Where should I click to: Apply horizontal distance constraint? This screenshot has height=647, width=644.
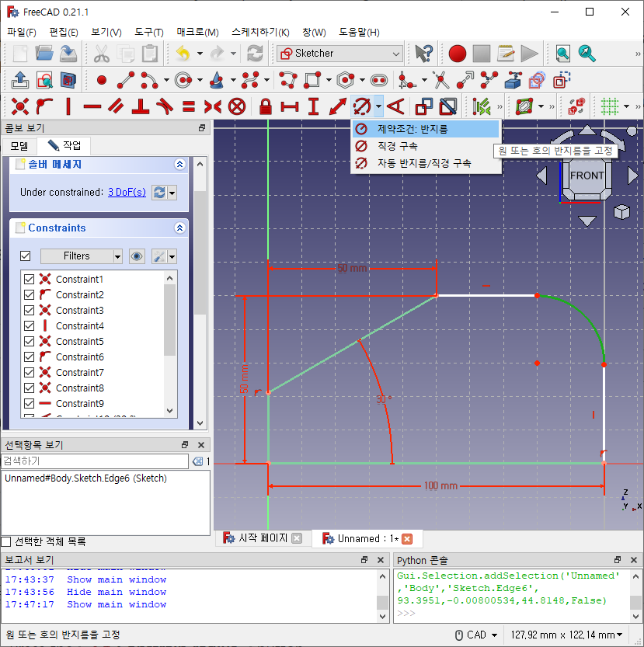pos(290,106)
